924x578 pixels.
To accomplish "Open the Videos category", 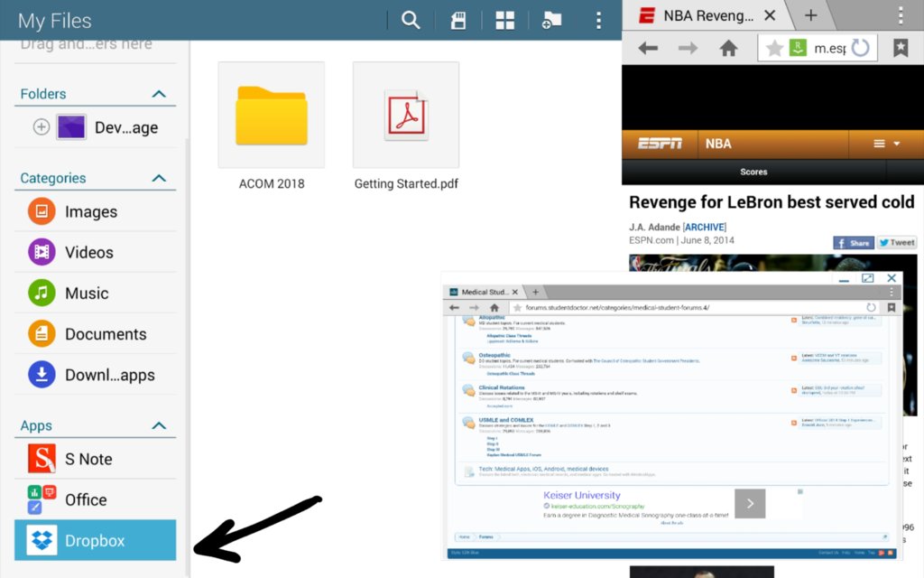I will click(95, 252).
